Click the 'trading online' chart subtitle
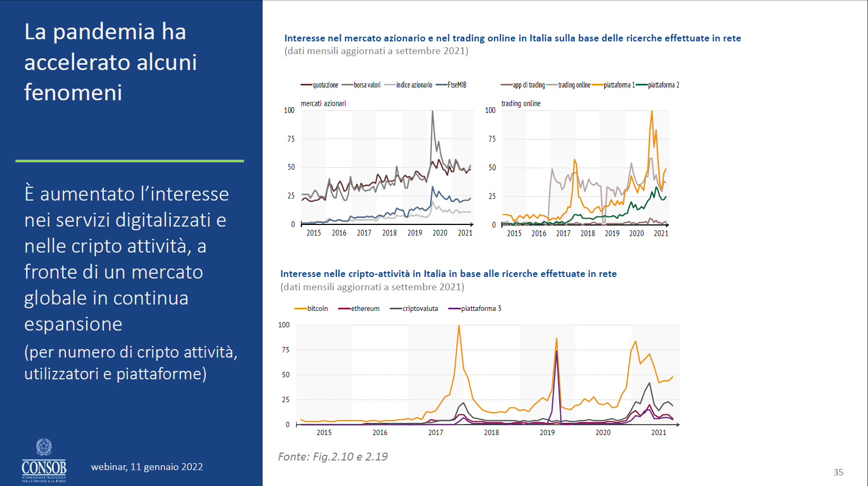868x486 pixels. [520, 103]
